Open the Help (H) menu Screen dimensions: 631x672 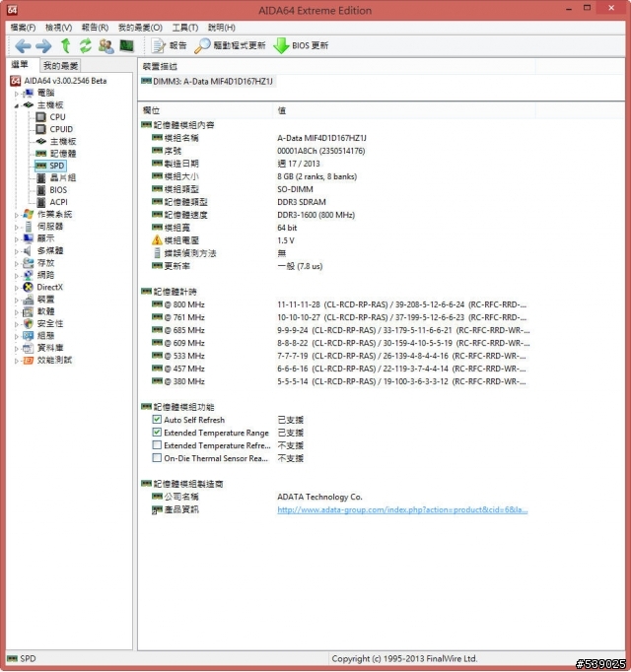(x=222, y=28)
